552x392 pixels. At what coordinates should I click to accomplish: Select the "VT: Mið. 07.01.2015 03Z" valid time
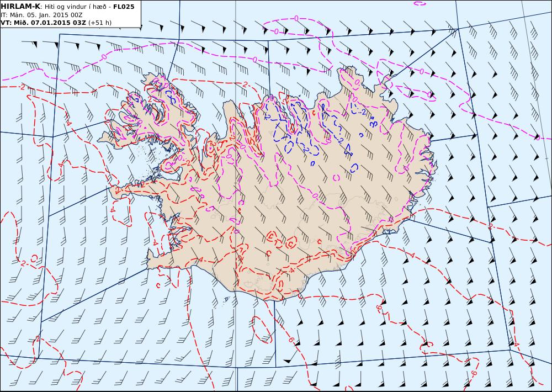[43, 23]
